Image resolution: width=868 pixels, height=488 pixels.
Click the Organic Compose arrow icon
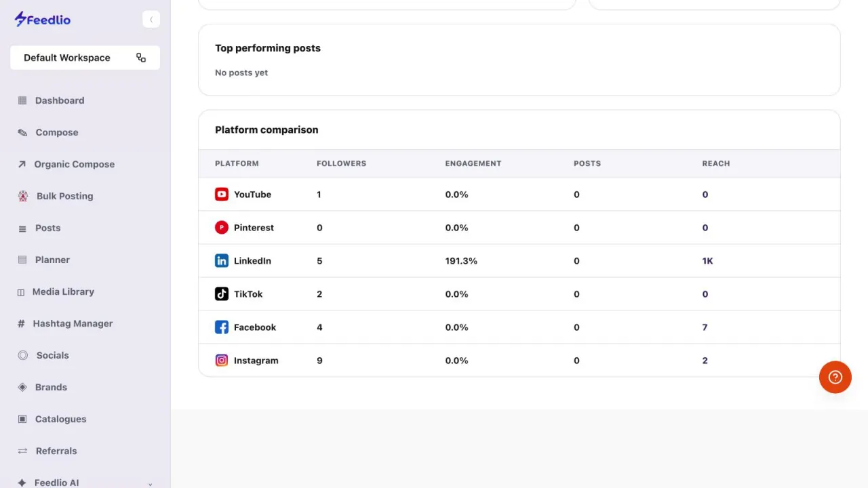(x=22, y=164)
